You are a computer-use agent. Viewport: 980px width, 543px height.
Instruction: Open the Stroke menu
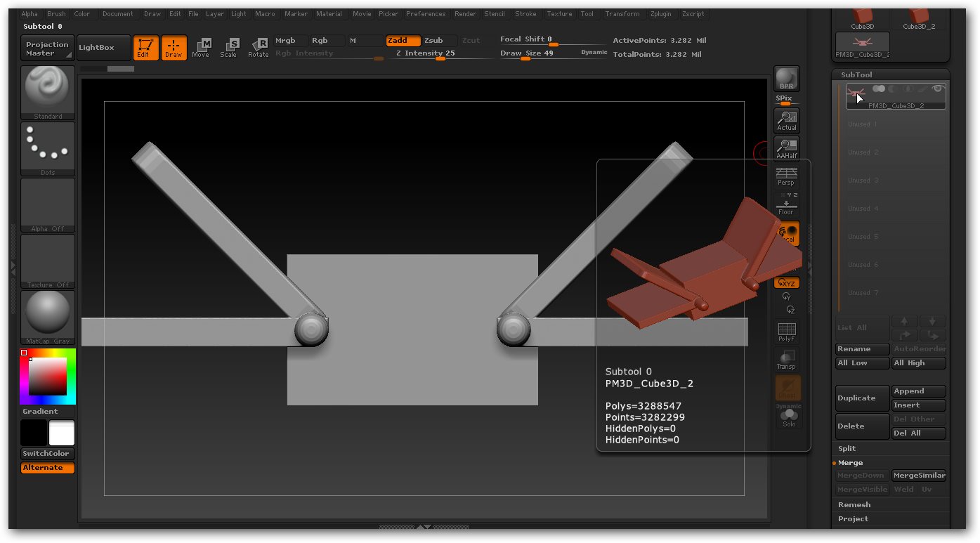tap(525, 14)
